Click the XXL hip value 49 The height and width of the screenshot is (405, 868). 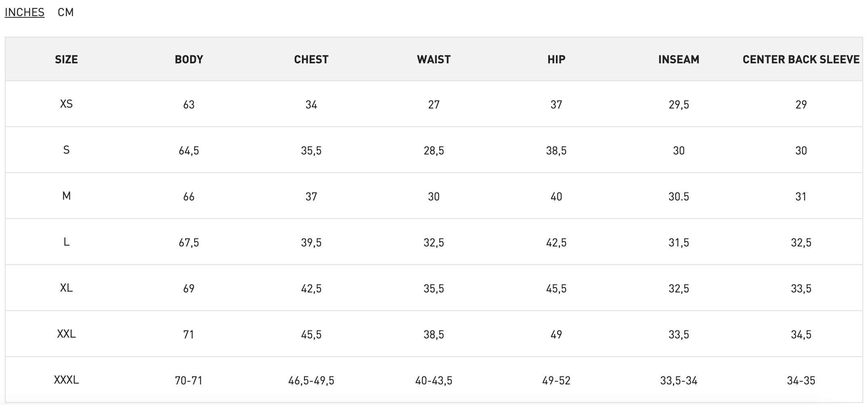(x=556, y=334)
